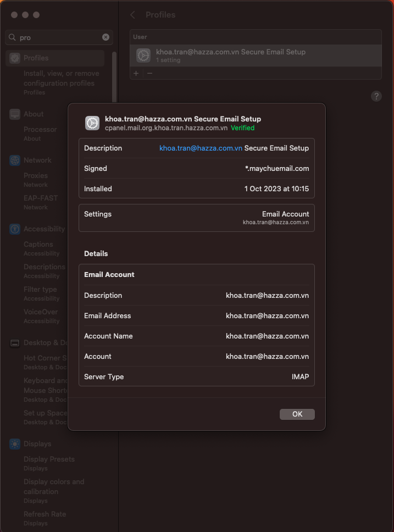Click the Desktop & Dock icon

[15, 343]
